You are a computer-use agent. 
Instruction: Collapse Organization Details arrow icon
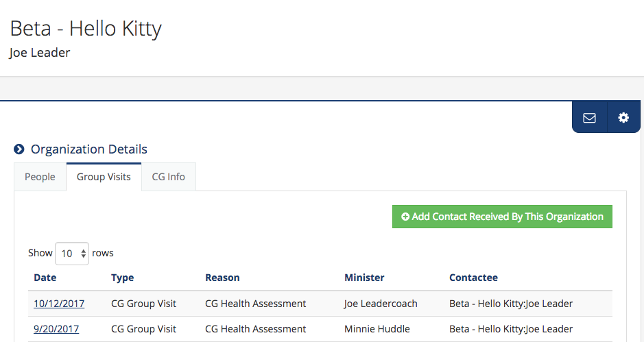[19, 149]
